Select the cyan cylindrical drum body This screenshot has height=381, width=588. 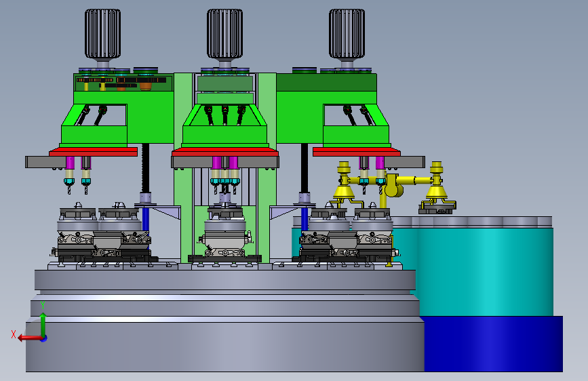(486, 272)
